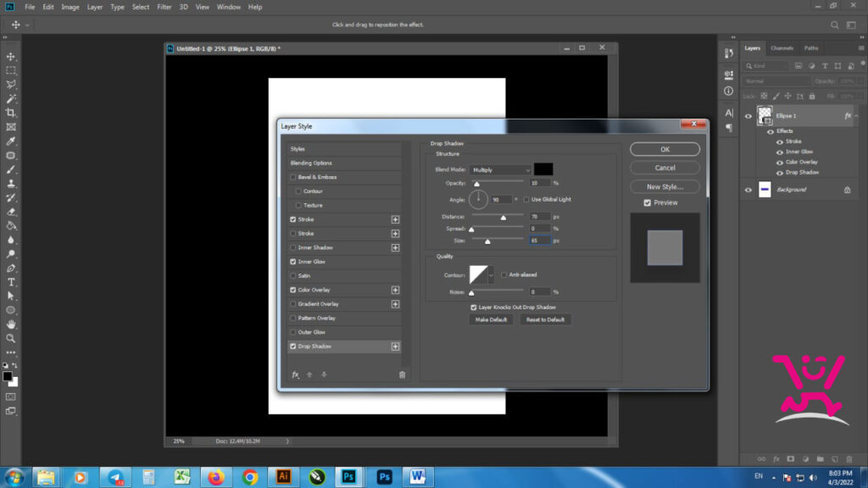Click the Cancel button
868x488 pixels.
665,168
